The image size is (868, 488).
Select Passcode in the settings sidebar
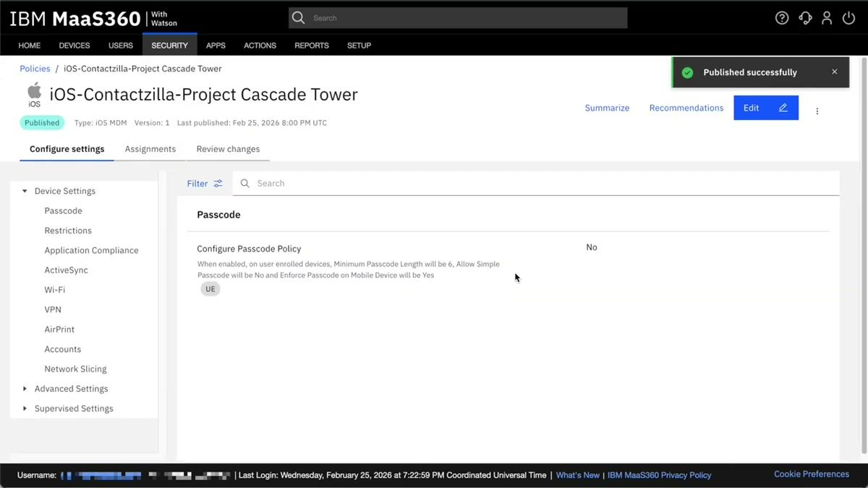pyautogui.click(x=63, y=210)
